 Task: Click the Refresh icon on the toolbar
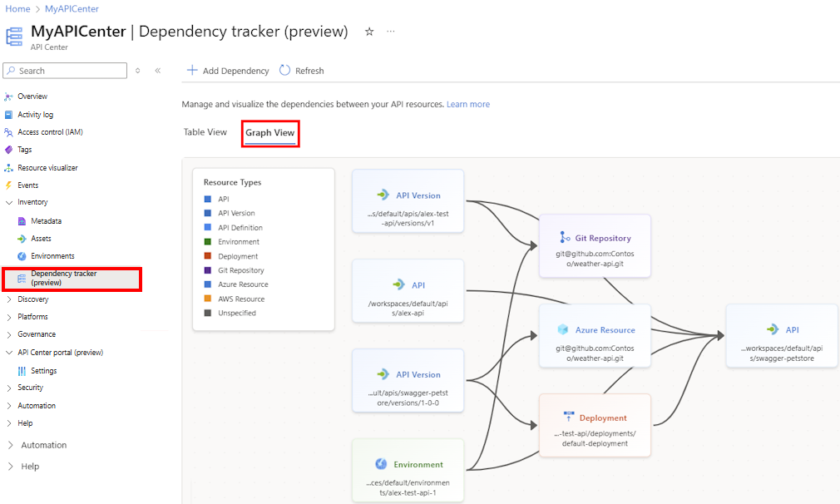click(x=284, y=70)
